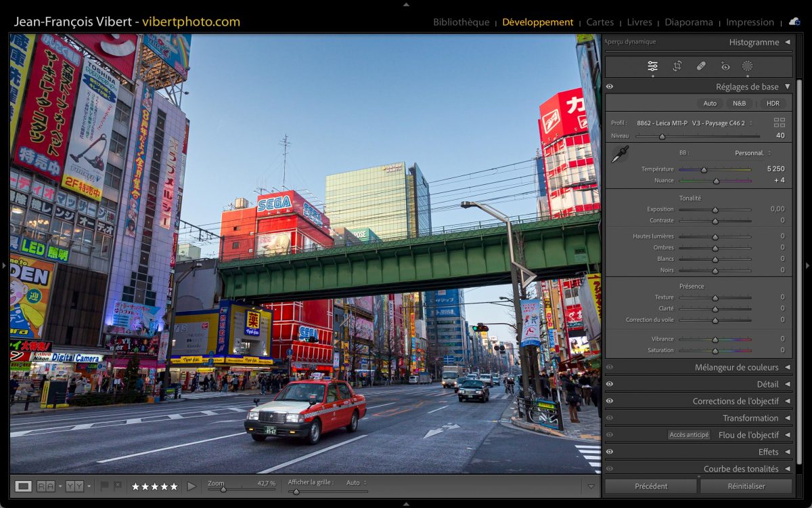Select the Healing bandage tool
This screenshot has width=812, height=508.
click(701, 66)
